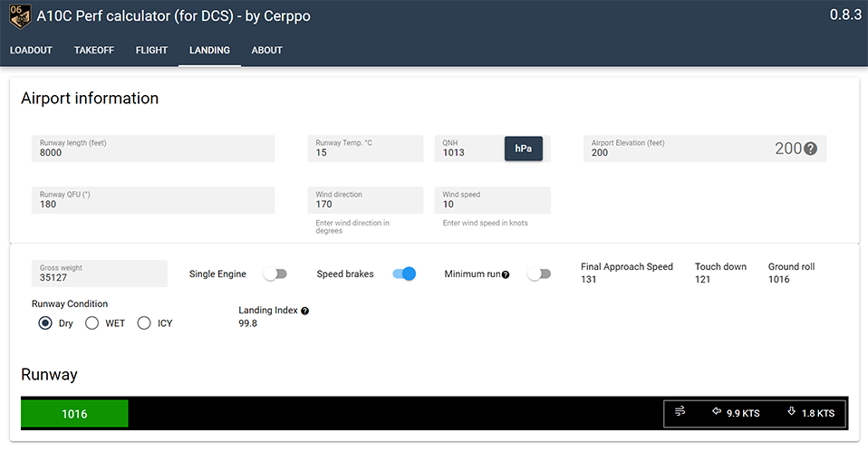
Task: Click the Runway Temp input field
Action: tap(365, 149)
